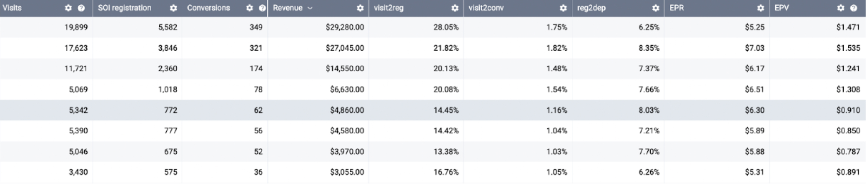
Task: Open the visit2conv column settings gear
Action: pyautogui.click(x=563, y=8)
